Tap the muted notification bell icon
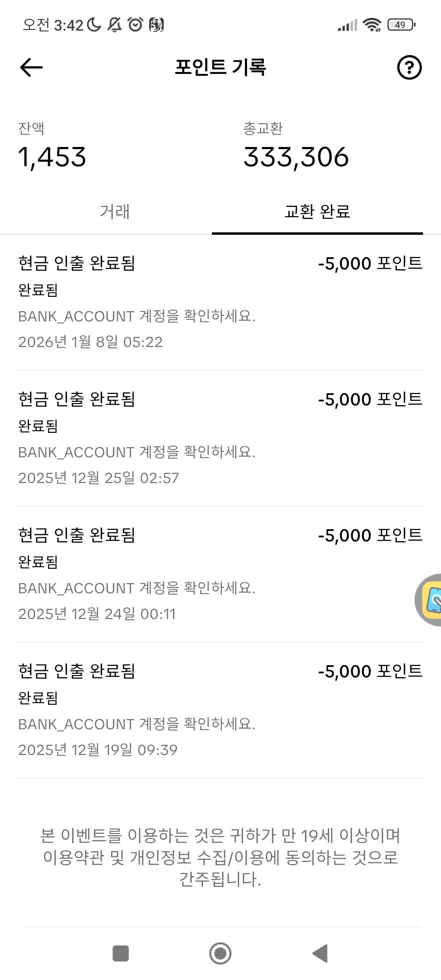 pos(114,25)
